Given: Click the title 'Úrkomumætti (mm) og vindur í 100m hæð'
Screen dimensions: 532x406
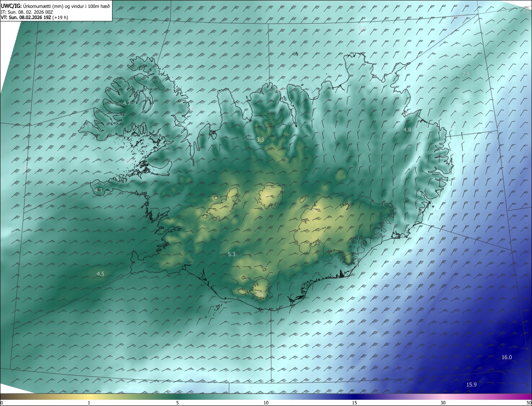Looking at the screenshot, I should click(66, 6).
